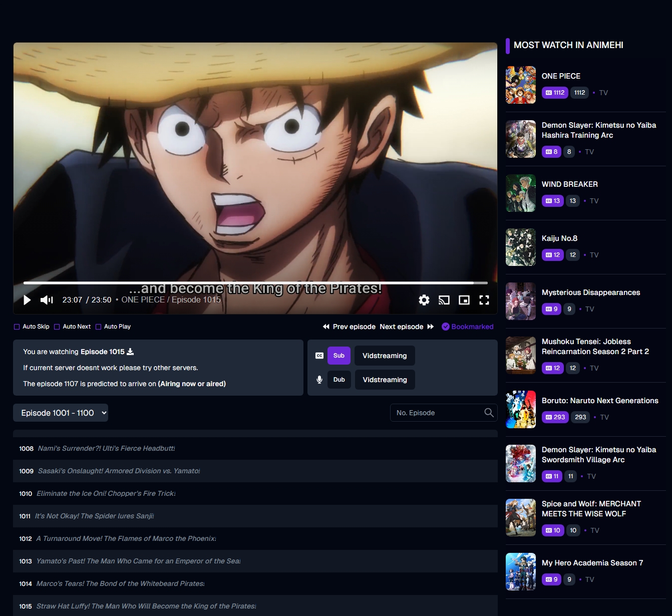Open Mysterious Disappearances poster thumbnail
672x616 pixels.
coord(521,301)
